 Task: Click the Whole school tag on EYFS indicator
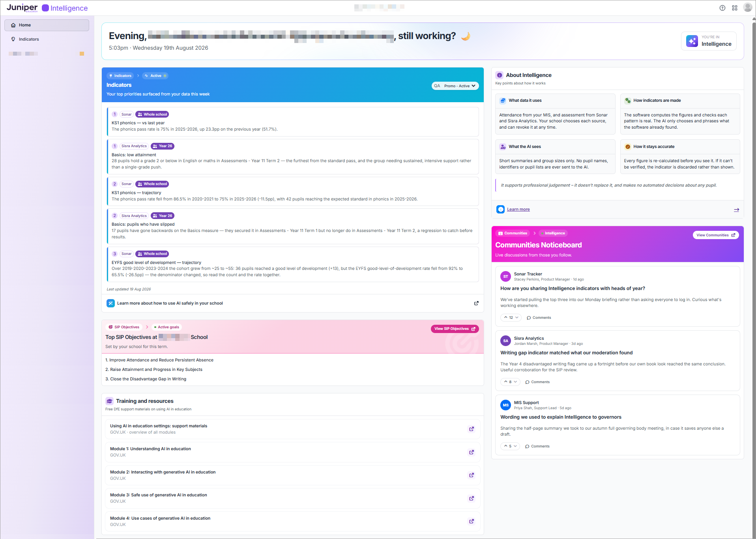152,254
